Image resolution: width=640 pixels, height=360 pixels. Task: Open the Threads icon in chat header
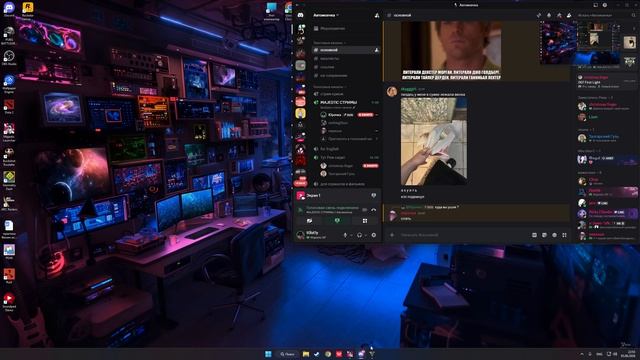(539, 15)
